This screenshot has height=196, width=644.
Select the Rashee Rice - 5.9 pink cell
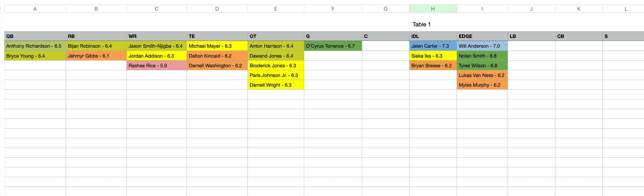pyautogui.click(x=156, y=65)
